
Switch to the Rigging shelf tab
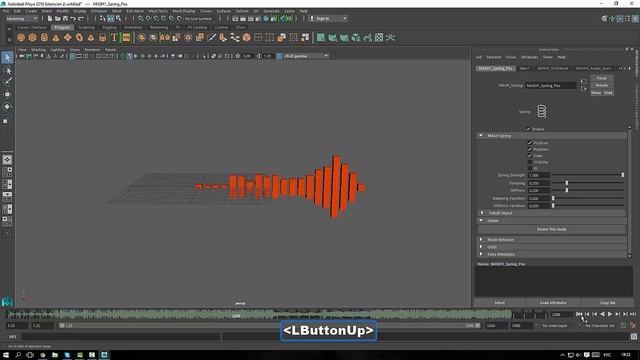[109, 27]
